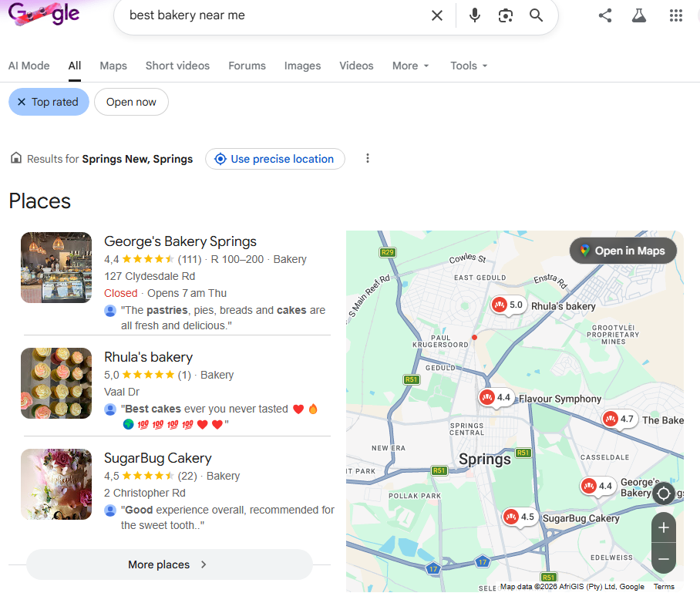Click the 'Places' heading
Image resolution: width=700 pixels, height=593 pixels.
(40, 201)
